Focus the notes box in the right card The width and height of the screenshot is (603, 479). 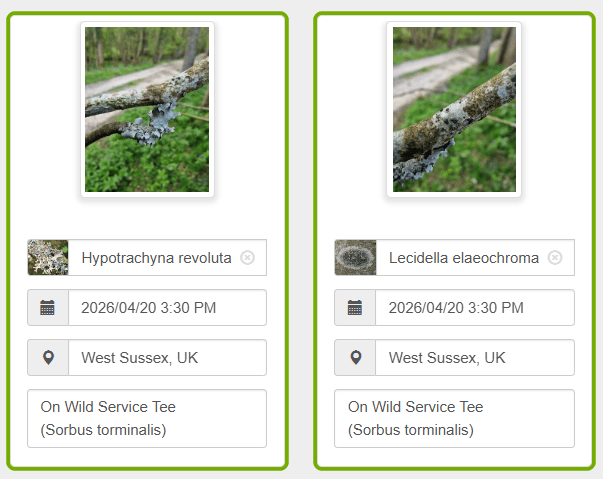coord(454,418)
